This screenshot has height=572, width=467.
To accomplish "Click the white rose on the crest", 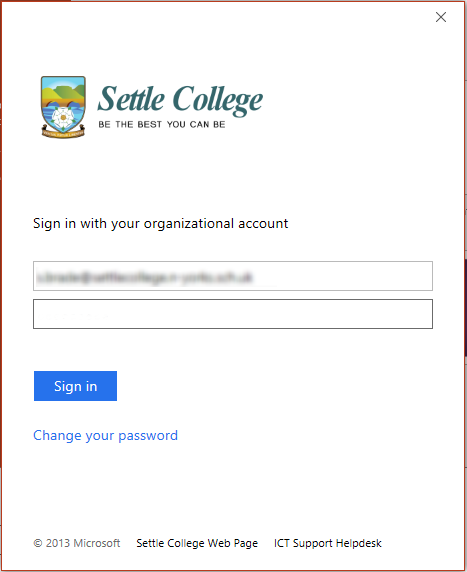I will [63, 118].
